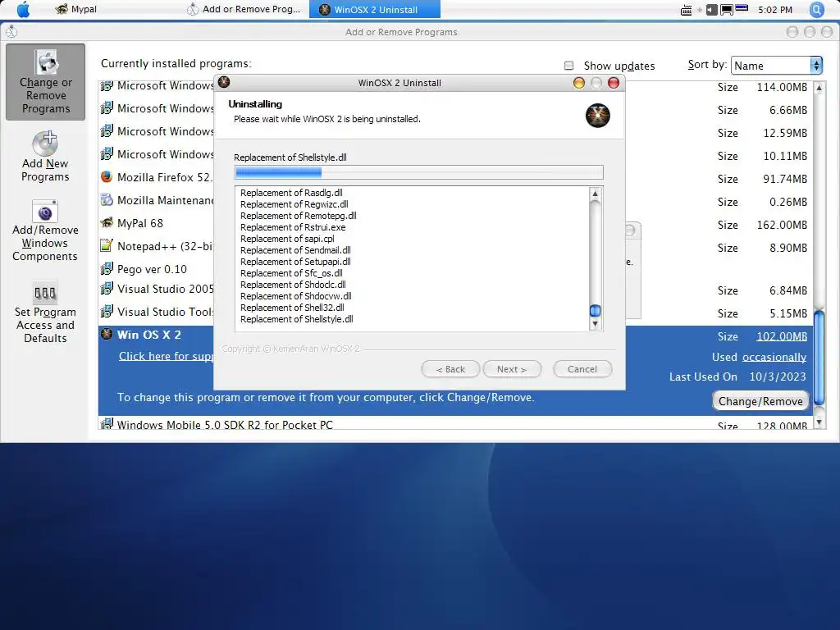840x630 pixels.
Task: Click the keyboard tray icon
Action: 686,10
